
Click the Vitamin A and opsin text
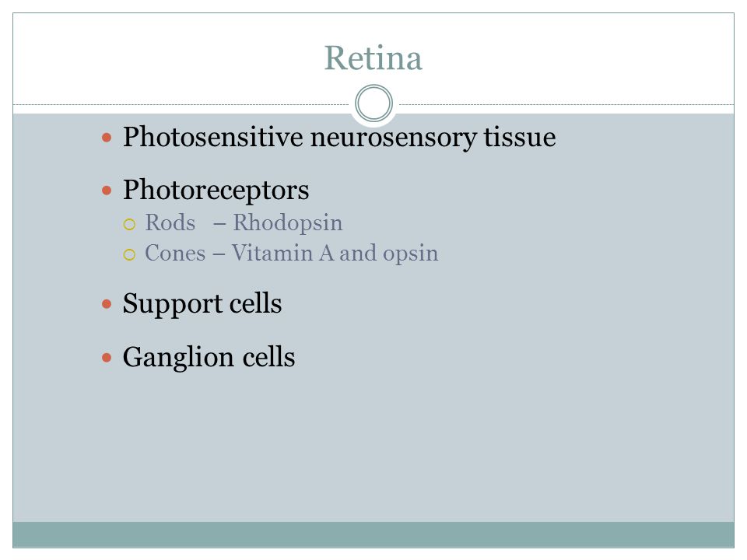pos(335,254)
